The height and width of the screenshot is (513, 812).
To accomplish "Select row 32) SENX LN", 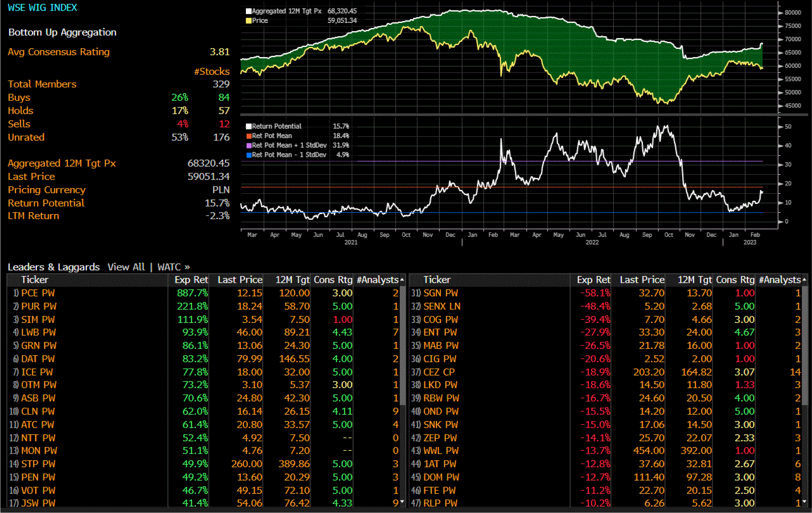I will pyautogui.click(x=605, y=307).
